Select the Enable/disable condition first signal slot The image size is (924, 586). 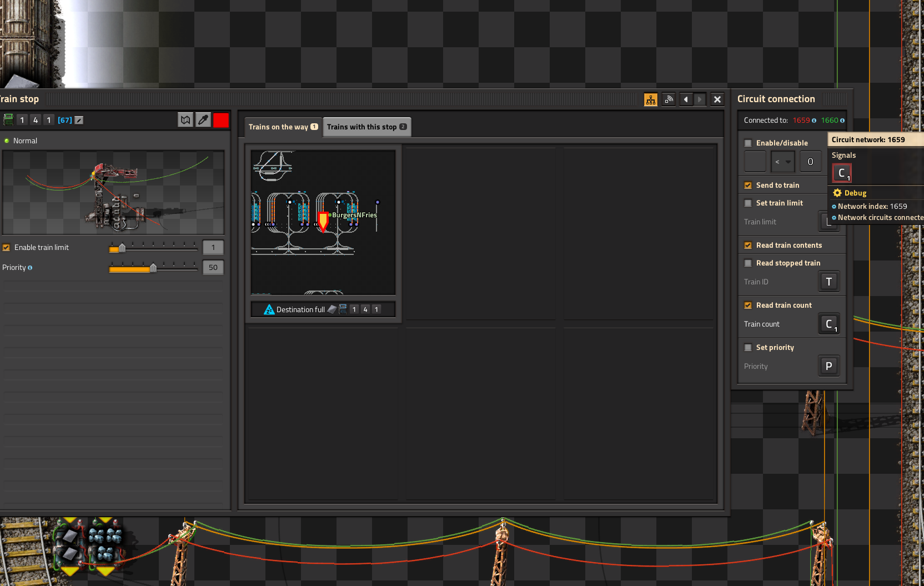coord(755,162)
